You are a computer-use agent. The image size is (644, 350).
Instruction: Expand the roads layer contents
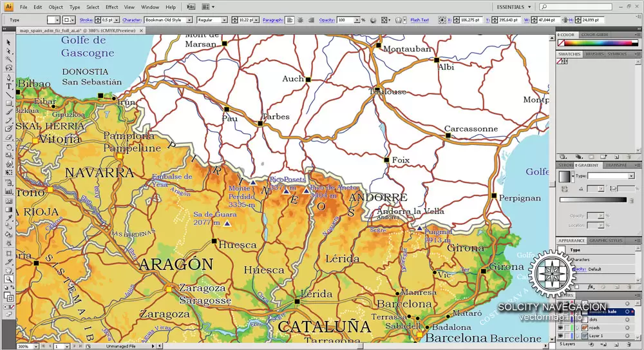[x=578, y=328]
